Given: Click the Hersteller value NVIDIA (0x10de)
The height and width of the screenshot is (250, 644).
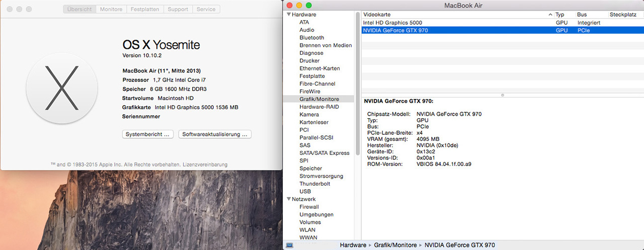Looking at the screenshot, I should [437, 145].
